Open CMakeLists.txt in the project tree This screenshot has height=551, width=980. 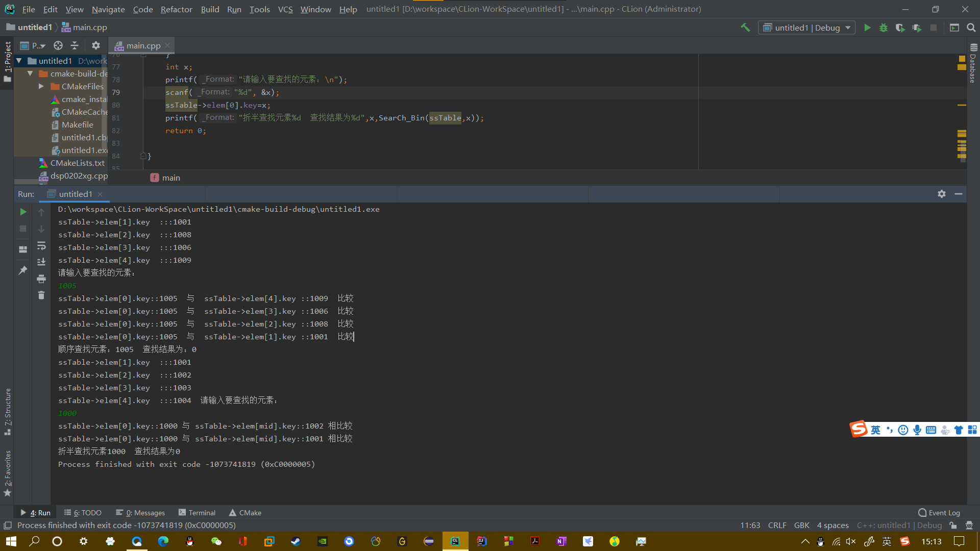point(77,163)
